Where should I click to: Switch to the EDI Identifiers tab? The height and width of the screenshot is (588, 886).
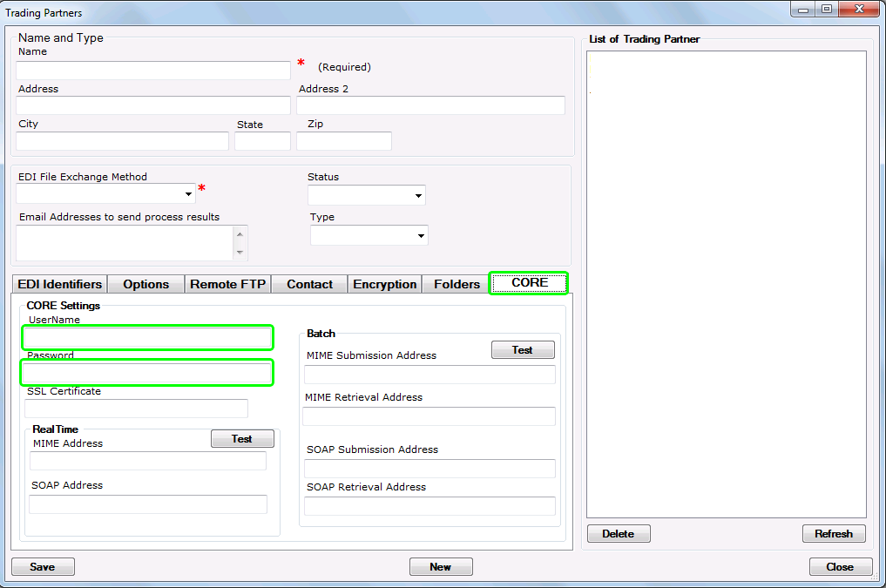[x=60, y=284]
